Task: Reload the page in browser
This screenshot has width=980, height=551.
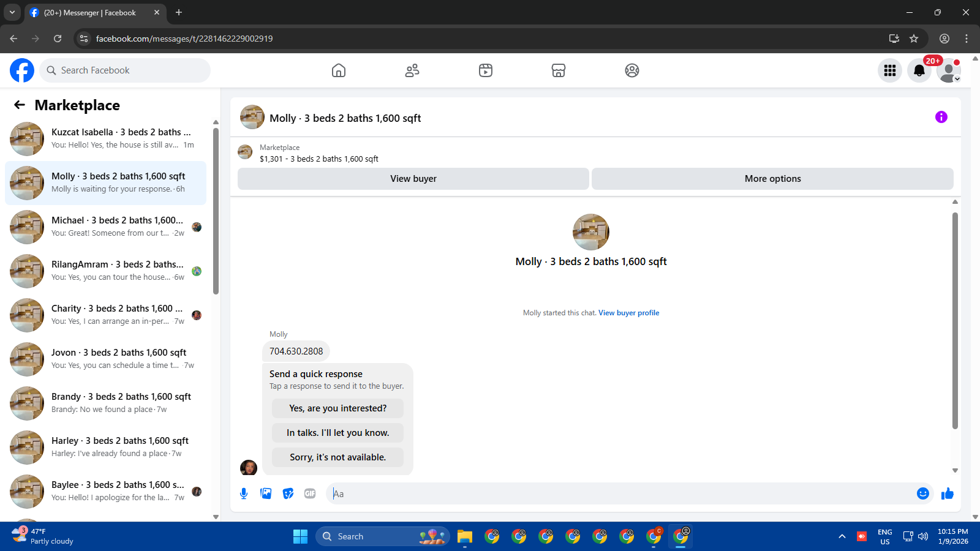Action: tap(58, 39)
